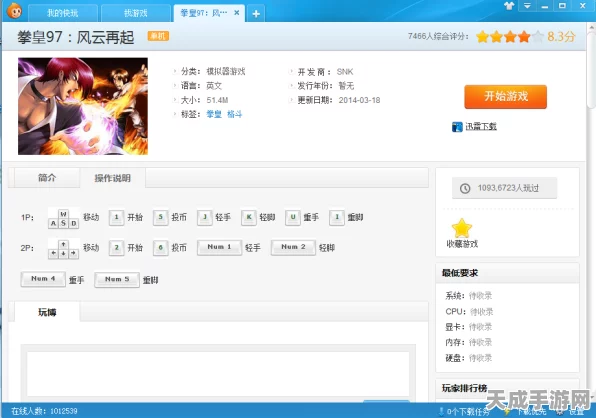Screen dimensions: 596x418
Task: Click the 格斗 tag link
Action: pyautogui.click(x=235, y=114)
